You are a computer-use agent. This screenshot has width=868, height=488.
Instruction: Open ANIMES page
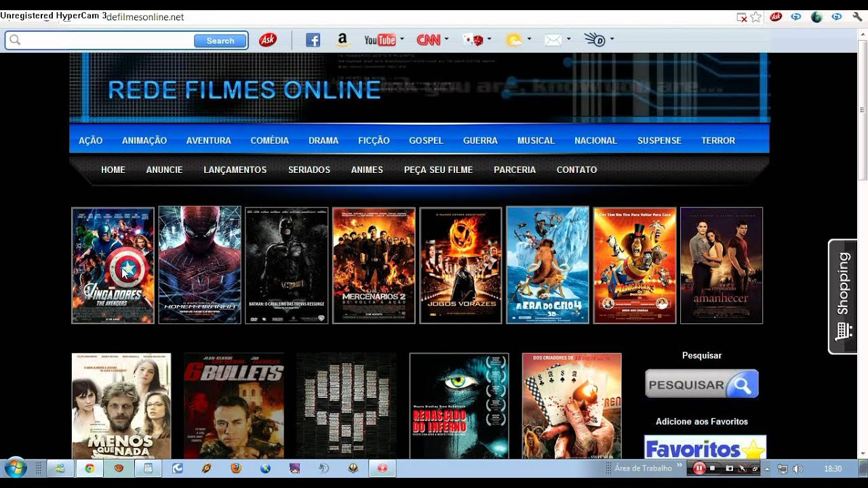[x=367, y=169]
